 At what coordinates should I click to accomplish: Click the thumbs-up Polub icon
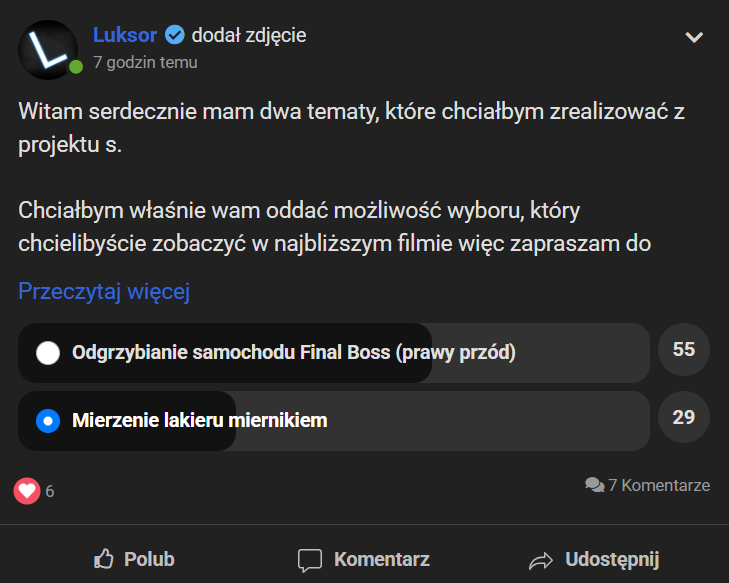pos(104,559)
